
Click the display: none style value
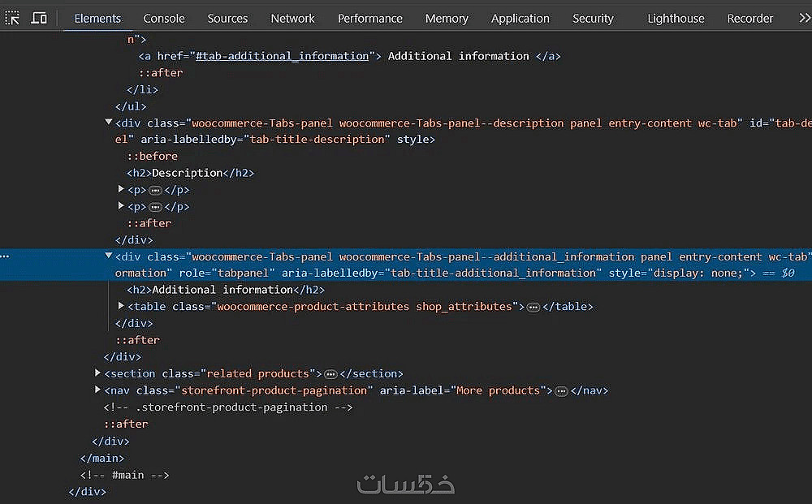(698, 274)
